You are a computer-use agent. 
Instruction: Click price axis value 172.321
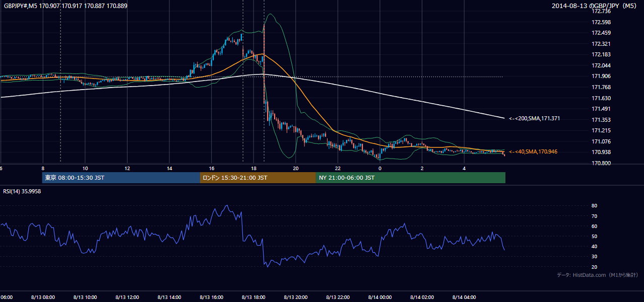(601, 44)
